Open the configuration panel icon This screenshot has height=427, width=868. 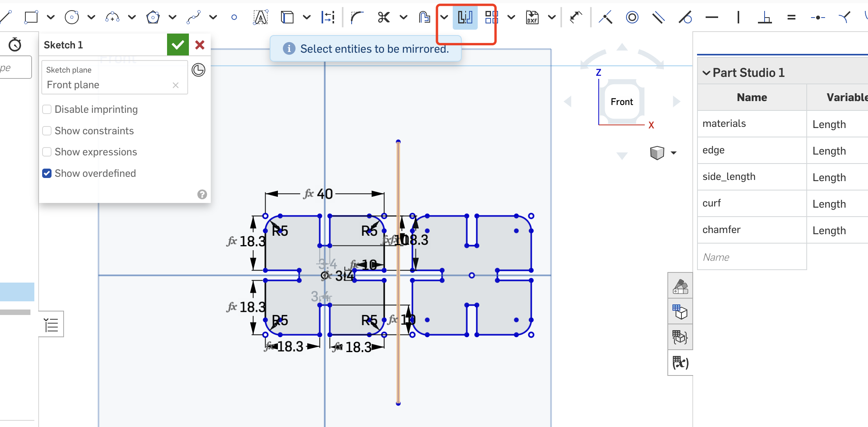click(x=680, y=312)
